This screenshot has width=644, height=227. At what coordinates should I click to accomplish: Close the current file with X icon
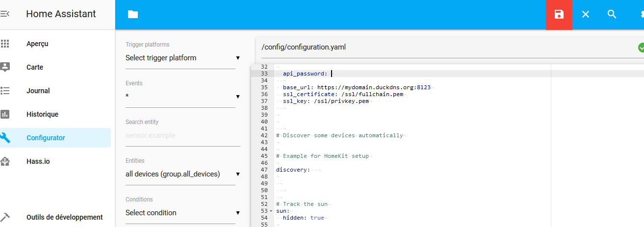(x=586, y=15)
